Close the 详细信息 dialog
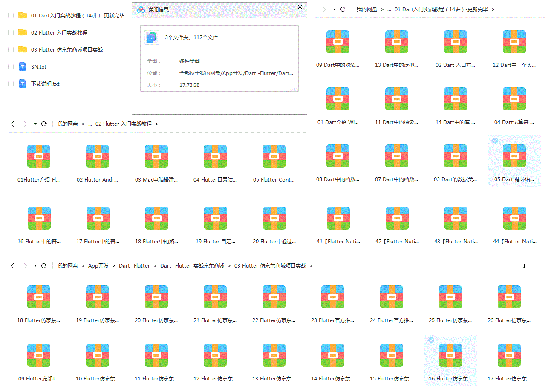 pos(300,7)
